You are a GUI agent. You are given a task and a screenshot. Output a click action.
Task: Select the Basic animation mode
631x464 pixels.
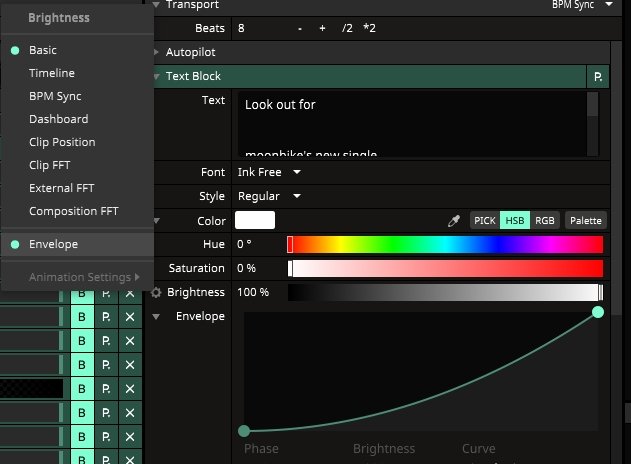(x=43, y=50)
